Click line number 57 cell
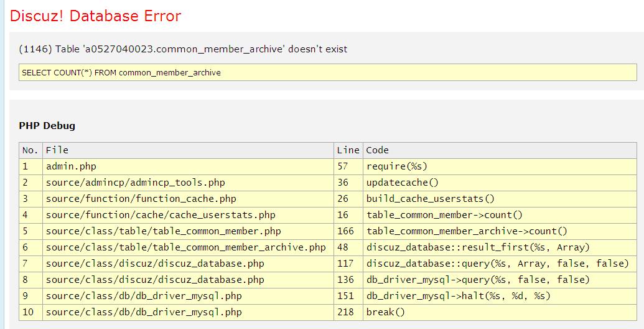Screen dimensions: 644x329 coord(348,166)
